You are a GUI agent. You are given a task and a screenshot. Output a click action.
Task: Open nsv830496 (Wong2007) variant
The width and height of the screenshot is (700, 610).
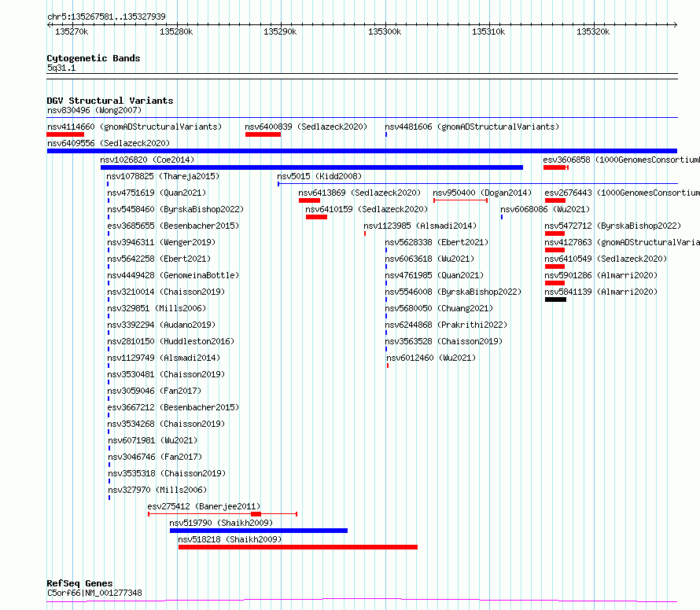tap(94, 110)
